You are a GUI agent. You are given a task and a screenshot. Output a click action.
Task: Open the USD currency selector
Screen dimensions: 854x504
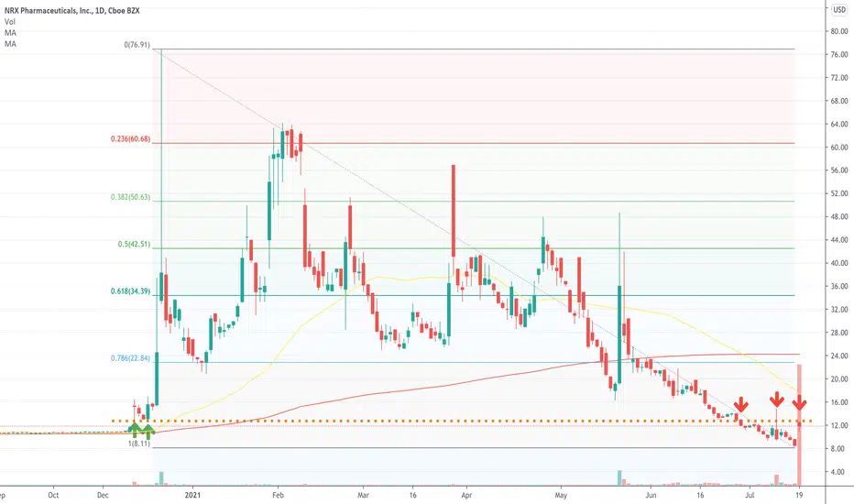pyautogui.click(x=838, y=10)
